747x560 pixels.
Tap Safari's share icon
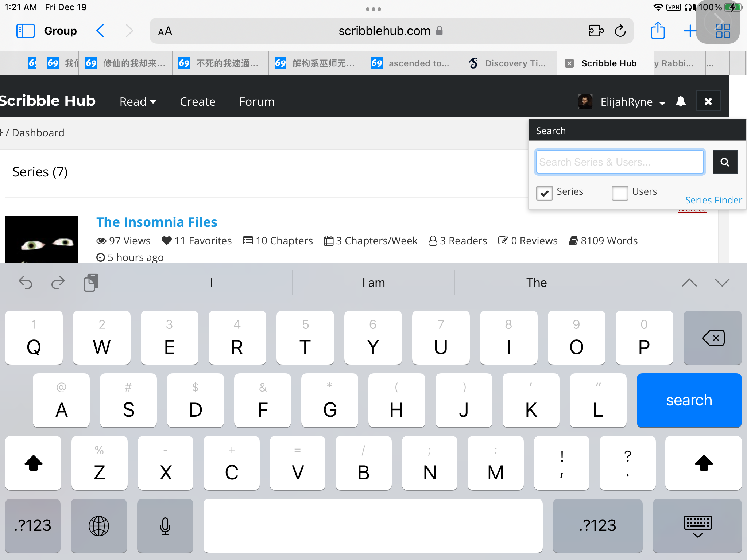pyautogui.click(x=658, y=31)
